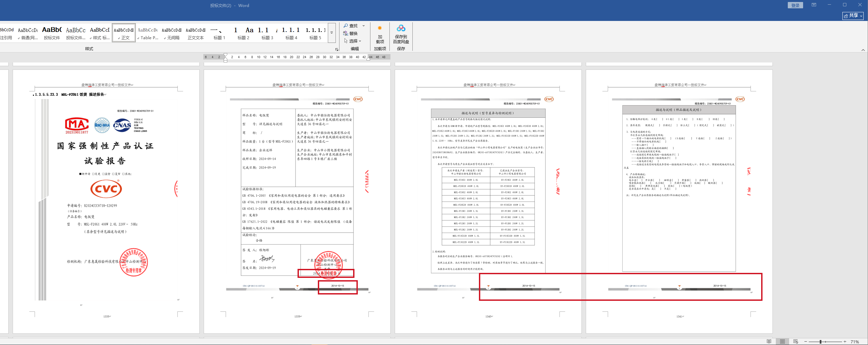The height and width of the screenshot is (345, 868).
Task: Click the 试验结论: label text
Action: [250, 235]
